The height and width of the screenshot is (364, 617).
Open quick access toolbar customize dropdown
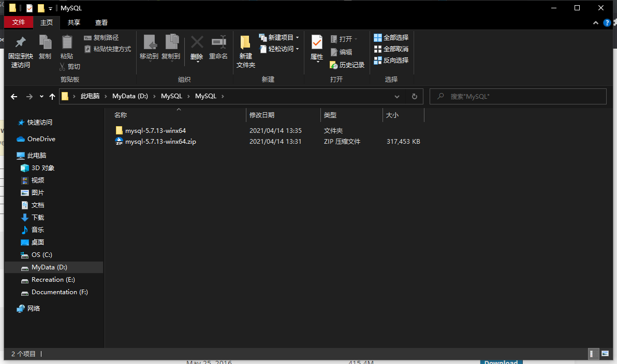tap(50, 8)
